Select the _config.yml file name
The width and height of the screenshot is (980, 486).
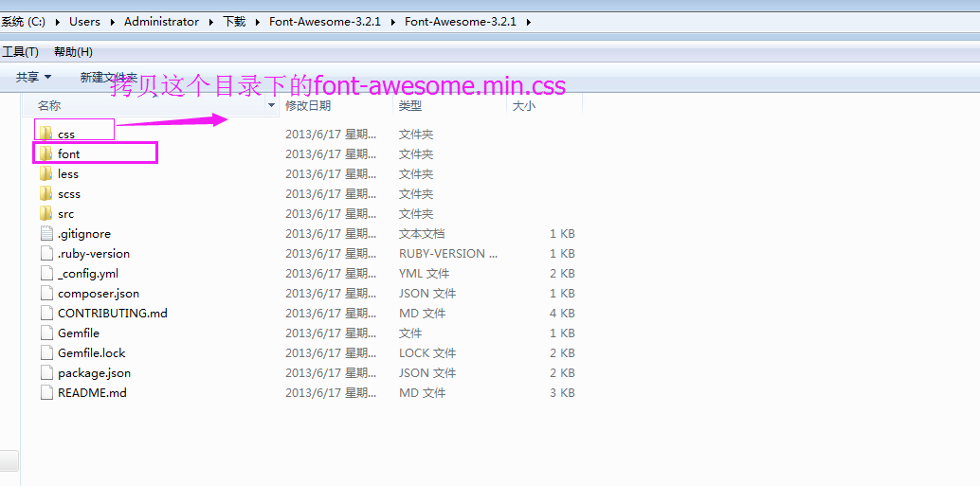(88, 274)
